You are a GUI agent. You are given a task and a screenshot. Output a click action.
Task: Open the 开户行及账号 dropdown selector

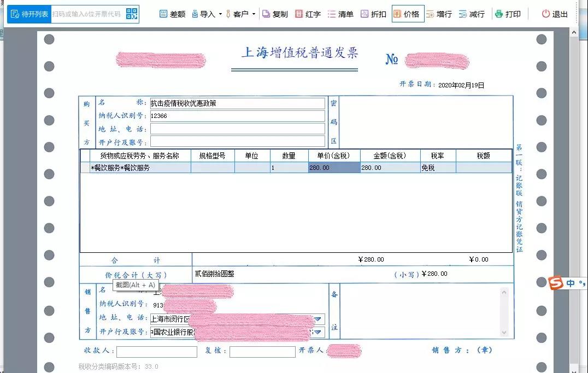317,331
